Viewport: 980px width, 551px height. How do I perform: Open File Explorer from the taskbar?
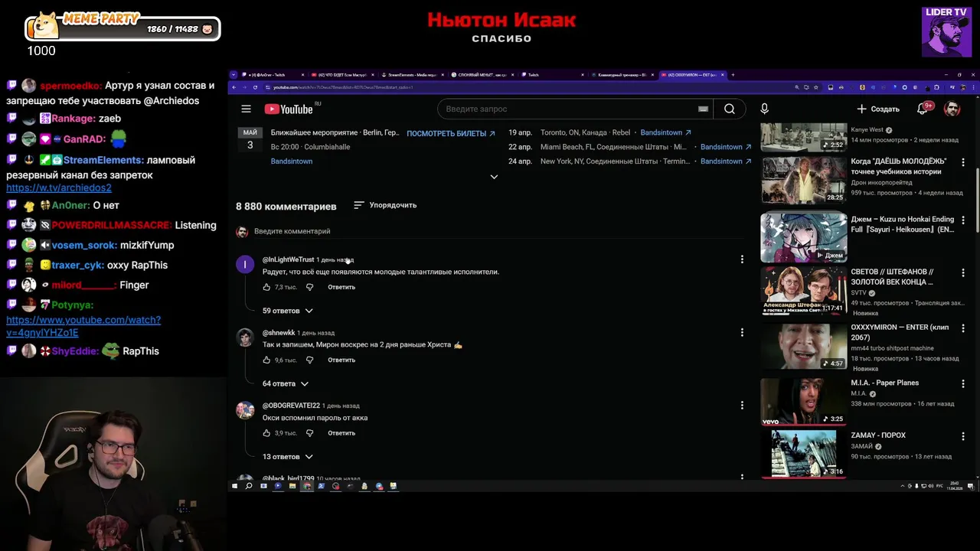(292, 486)
